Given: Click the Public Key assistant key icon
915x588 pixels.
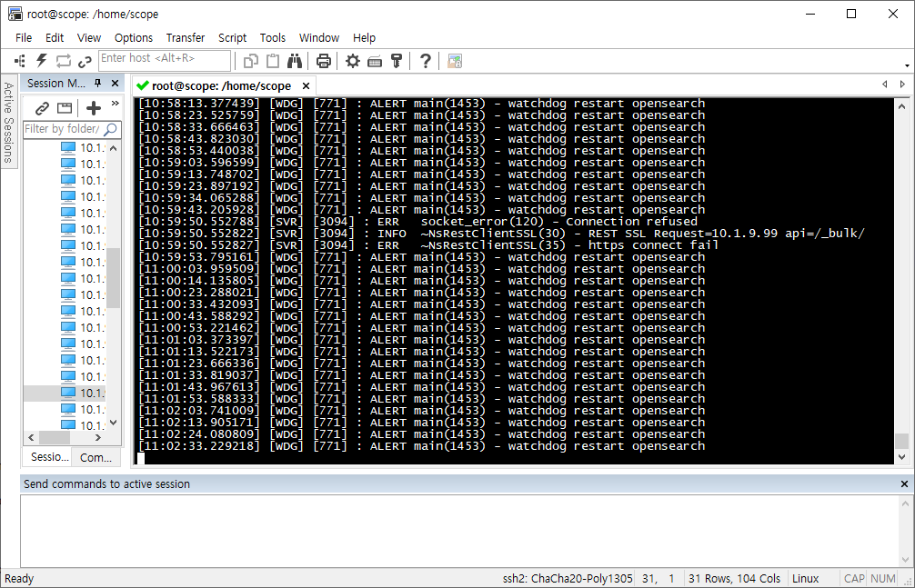Looking at the screenshot, I should (397, 61).
